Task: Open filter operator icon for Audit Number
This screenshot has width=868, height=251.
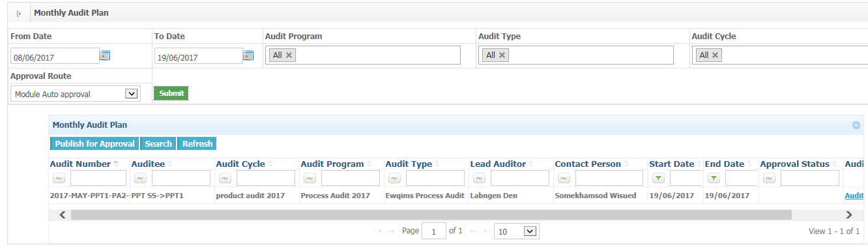Action: click(x=59, y=178)
